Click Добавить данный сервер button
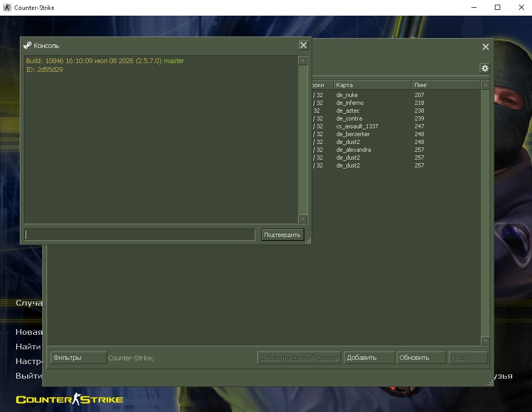532x412 pixels. point(300,357)
